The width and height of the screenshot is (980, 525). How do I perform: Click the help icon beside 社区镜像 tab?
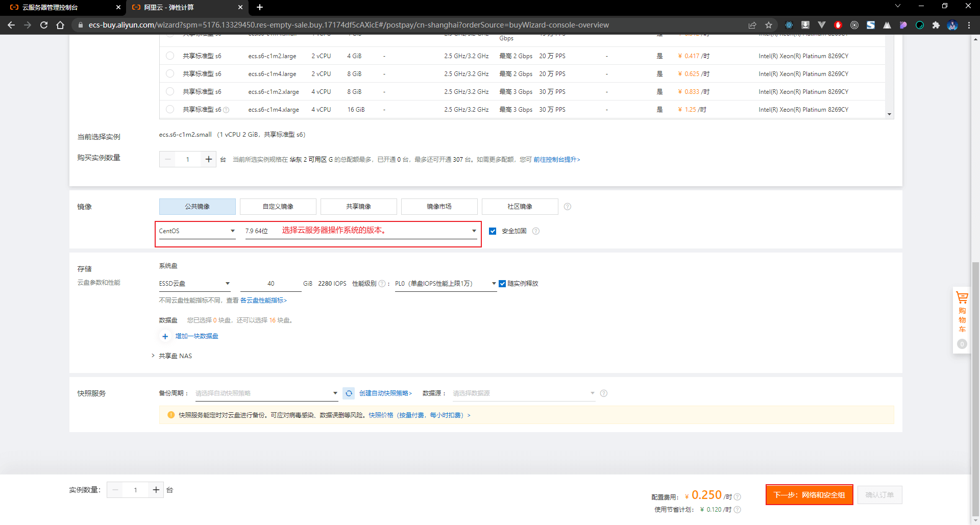pyautogui.click(x=568, y=207)
